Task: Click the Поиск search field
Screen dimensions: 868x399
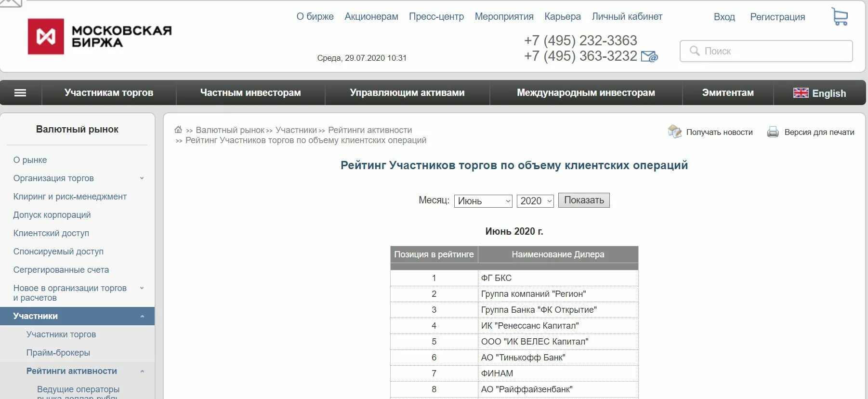Action: click(766, 51)
